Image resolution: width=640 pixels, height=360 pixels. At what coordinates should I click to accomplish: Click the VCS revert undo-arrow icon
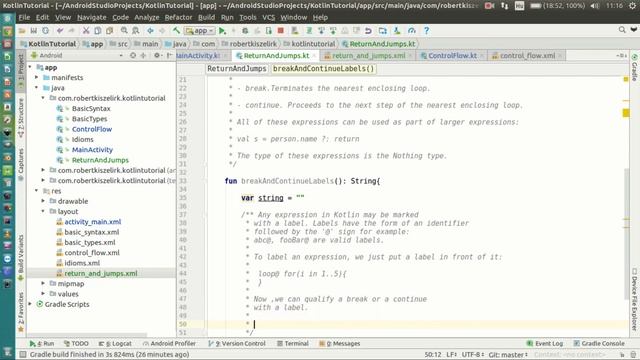368,31
